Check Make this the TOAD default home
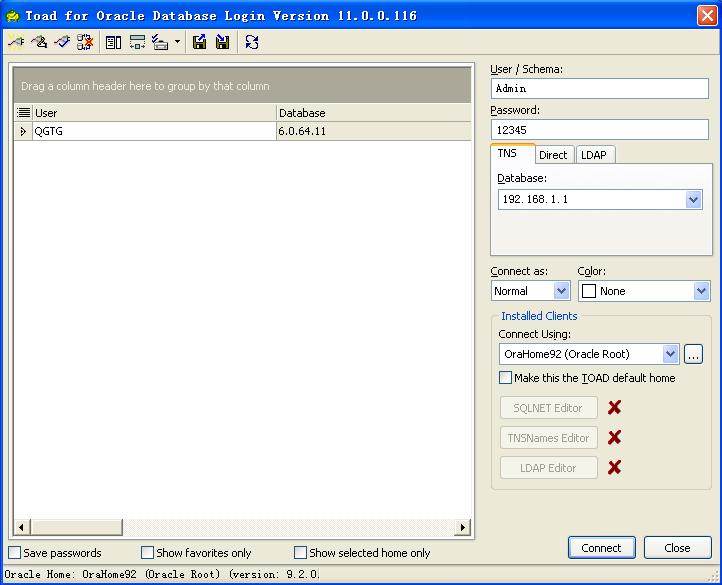The height and width of the screenshot is (585, 722). coord(506,378)
